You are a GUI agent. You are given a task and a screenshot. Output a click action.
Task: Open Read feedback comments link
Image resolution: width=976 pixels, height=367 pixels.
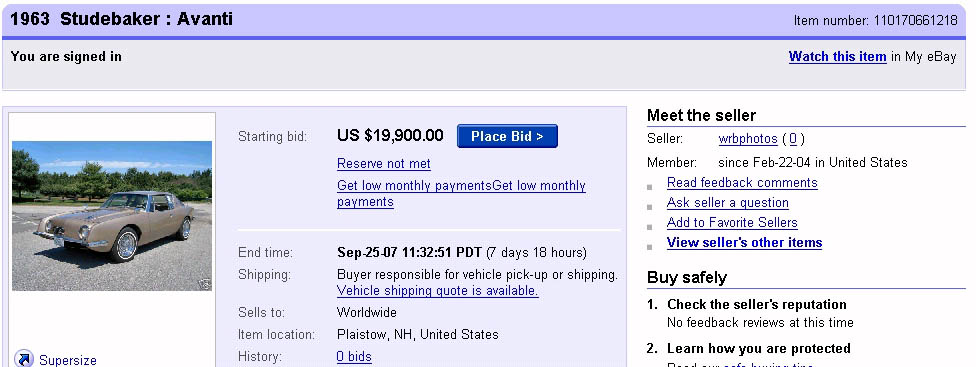742,183
